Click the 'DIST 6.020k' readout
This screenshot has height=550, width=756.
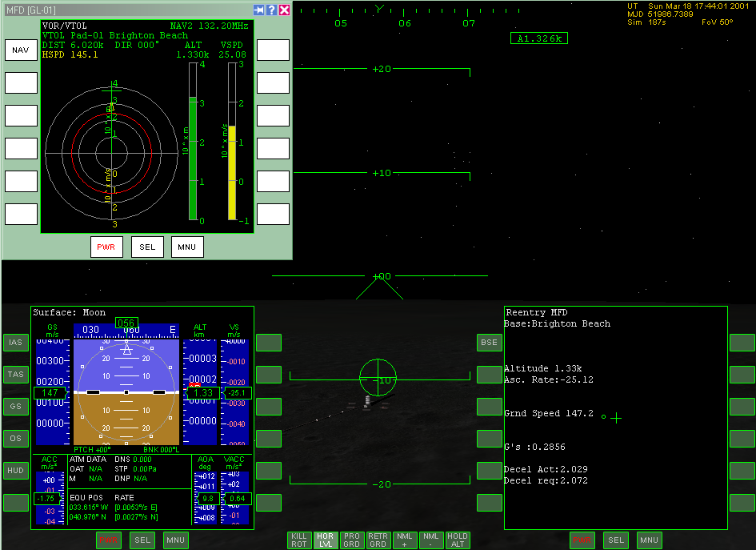(x=73, y=46)
